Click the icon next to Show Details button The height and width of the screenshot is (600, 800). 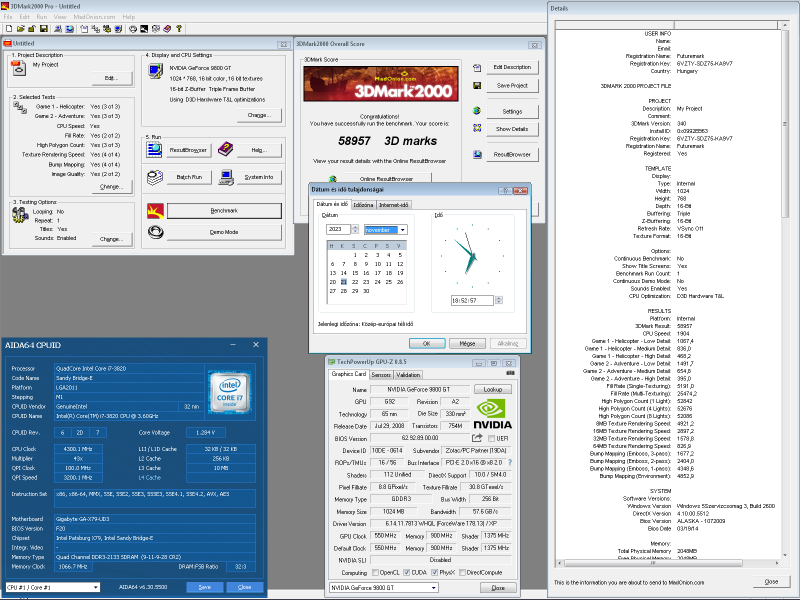(x=477, y=128)
